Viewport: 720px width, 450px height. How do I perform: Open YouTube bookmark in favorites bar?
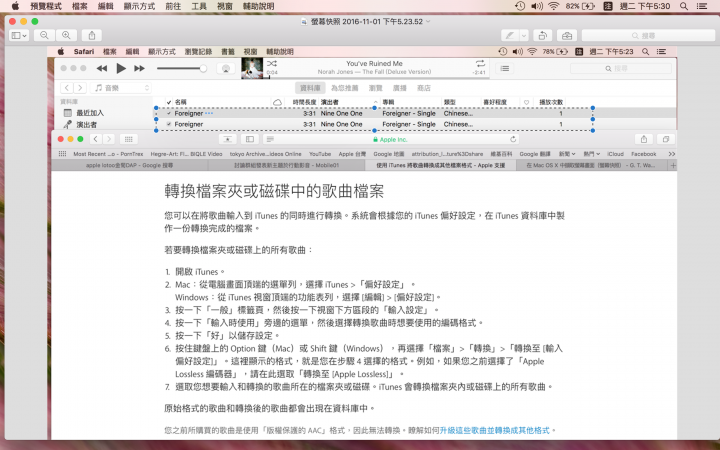pyautogui.click(x=320, y=154)
